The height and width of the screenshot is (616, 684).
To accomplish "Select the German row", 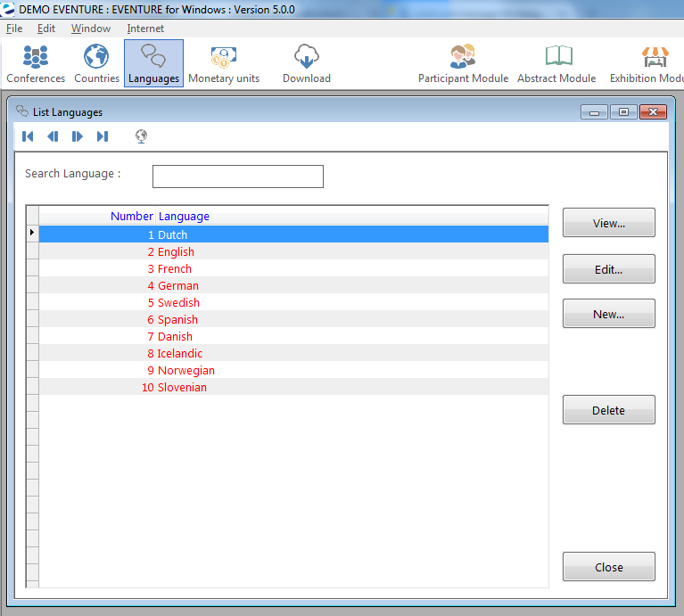I will click(x=293, y=285).
